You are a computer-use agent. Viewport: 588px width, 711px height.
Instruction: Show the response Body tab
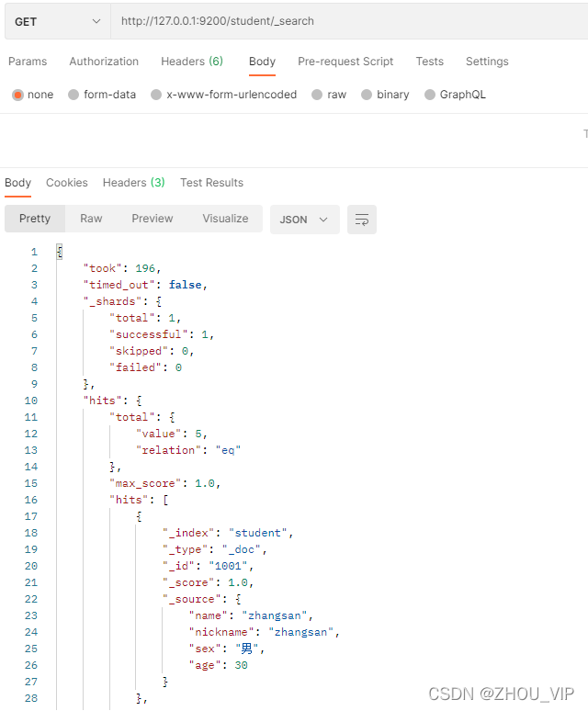point(17,183)
